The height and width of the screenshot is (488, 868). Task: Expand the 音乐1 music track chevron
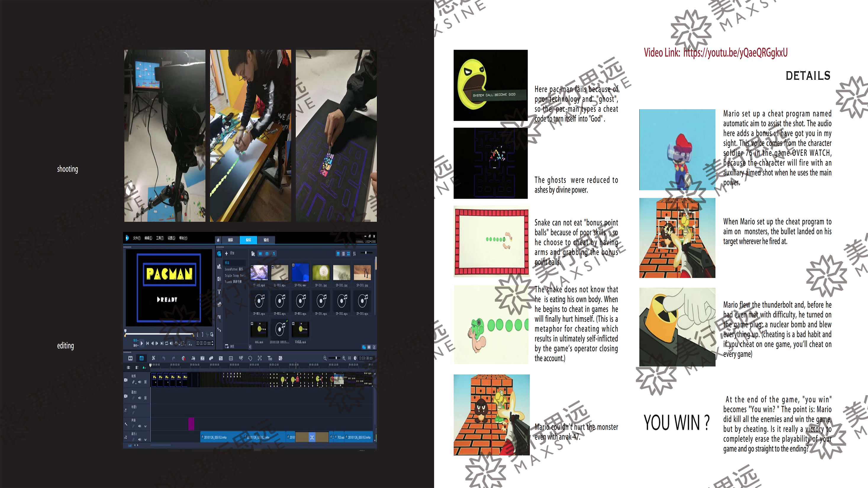(x=146, y=440)
